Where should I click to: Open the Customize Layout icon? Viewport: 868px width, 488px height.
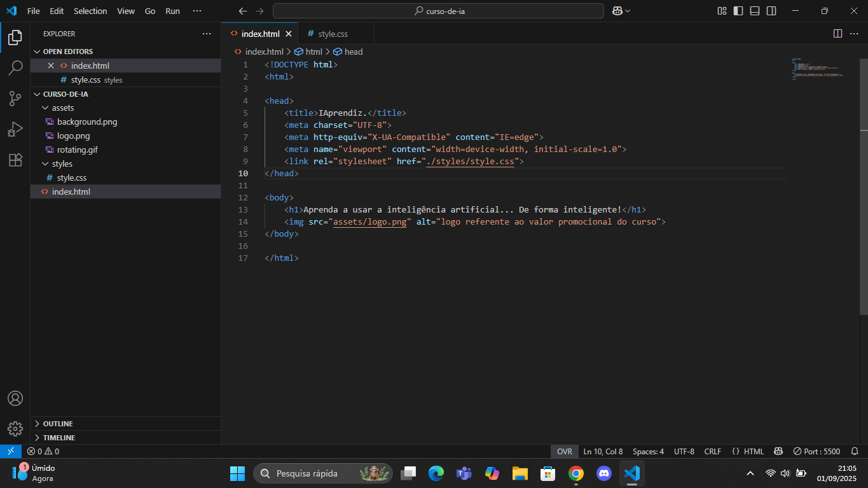(x=722, y=11)
